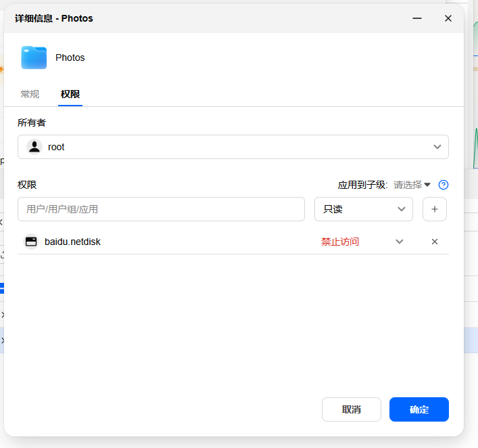Confirm with the 确定 button
Viewport: 478px width, 448px height.
[x=419, y=409]
